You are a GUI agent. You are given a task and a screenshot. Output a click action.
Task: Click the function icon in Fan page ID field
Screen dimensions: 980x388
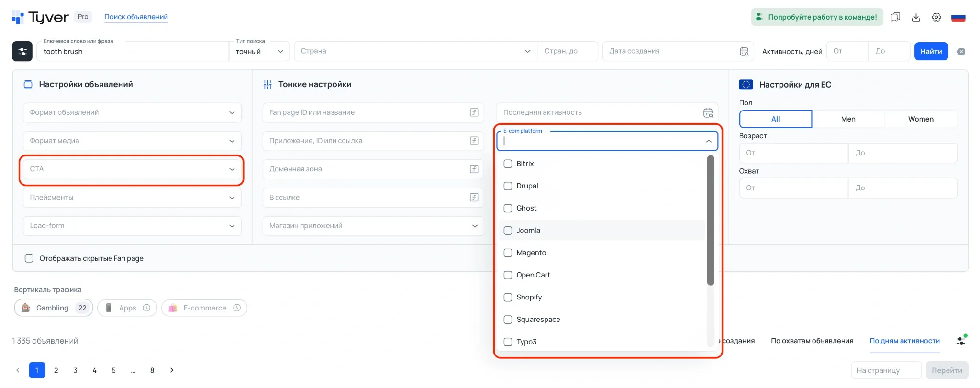click(474, 112)
